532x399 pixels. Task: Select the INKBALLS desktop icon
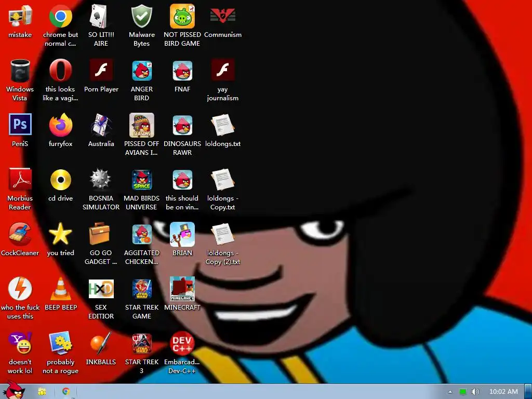coord(101,343)
